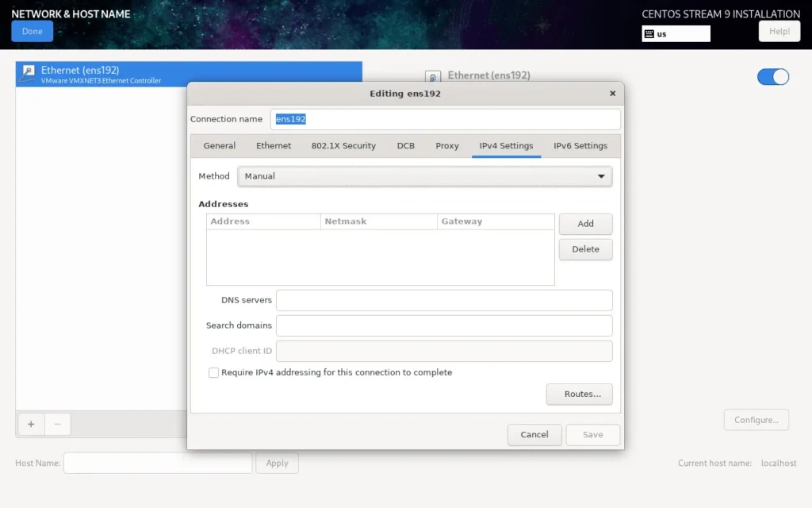Click Done to leave Network & Host Name
The width and height of the screenshot is (812, 508).
click(33, 31)
